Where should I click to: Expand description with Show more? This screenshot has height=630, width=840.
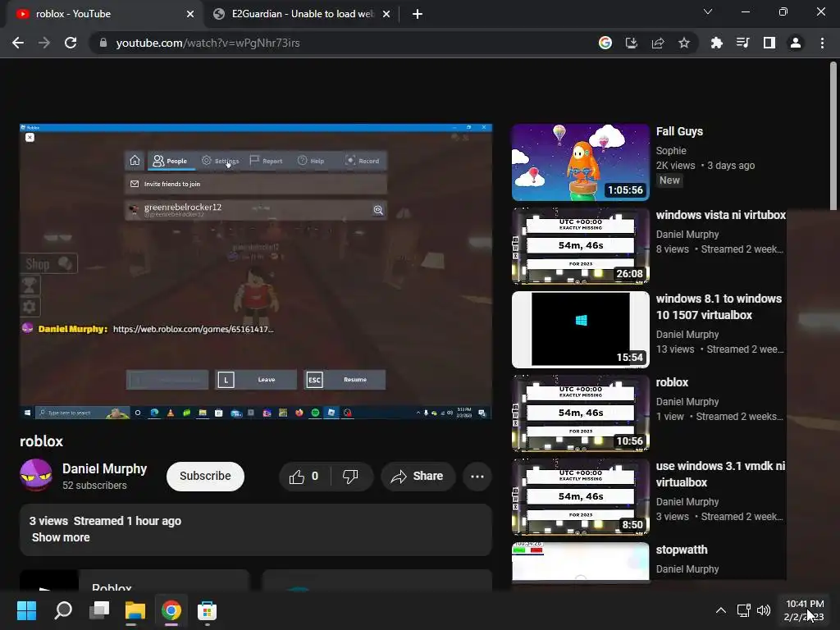[61, 537]
